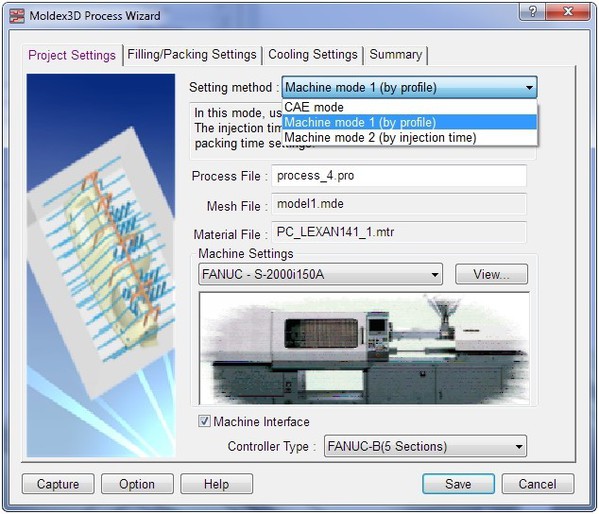Click the injection machine preview image
Screen dimensions: 599x514
(364, 348)
